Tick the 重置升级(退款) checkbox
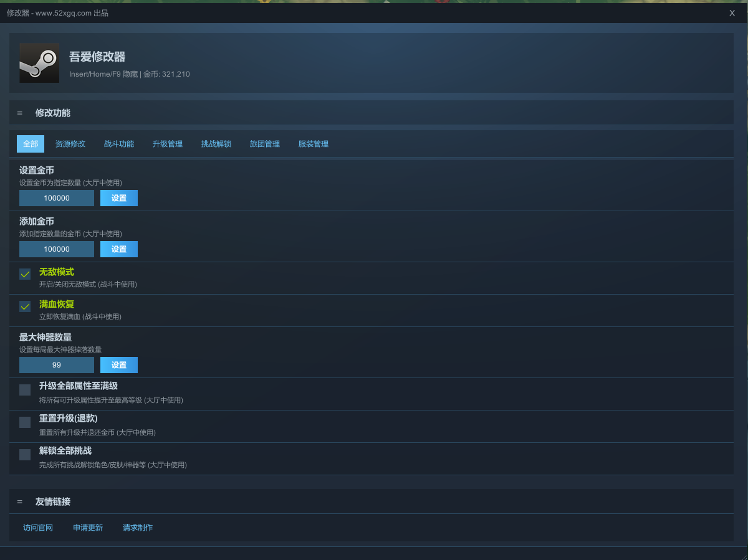 25,422
